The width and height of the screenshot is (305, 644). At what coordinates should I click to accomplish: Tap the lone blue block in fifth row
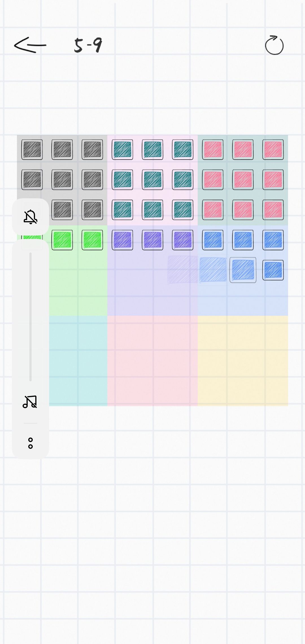[x=273, y=270]
